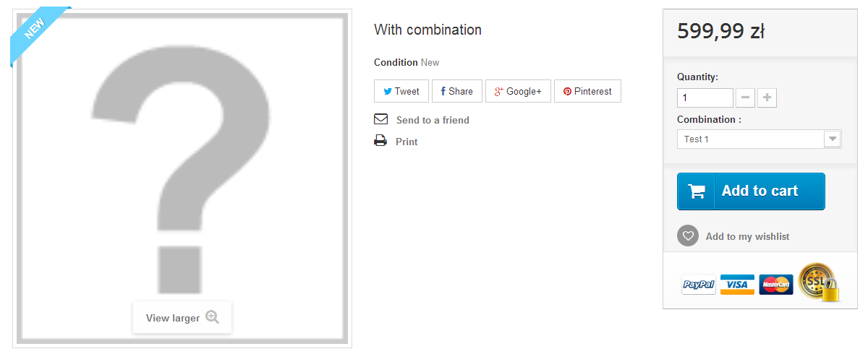Increase quantity with the plus button
The image size is (868, 354).
click(767, 98)
